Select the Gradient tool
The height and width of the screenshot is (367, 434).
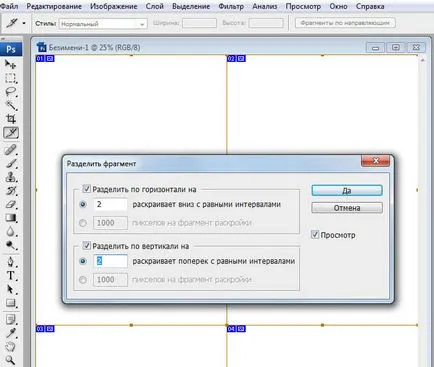[11, 218]
